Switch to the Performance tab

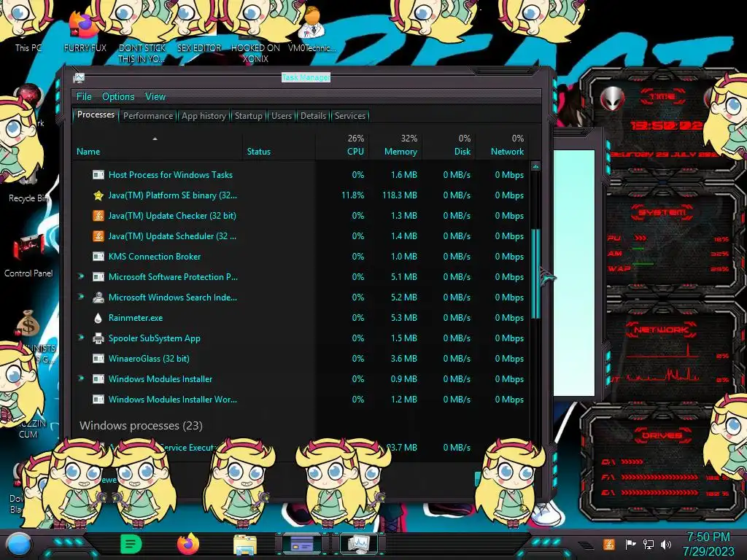click(148, 116)
